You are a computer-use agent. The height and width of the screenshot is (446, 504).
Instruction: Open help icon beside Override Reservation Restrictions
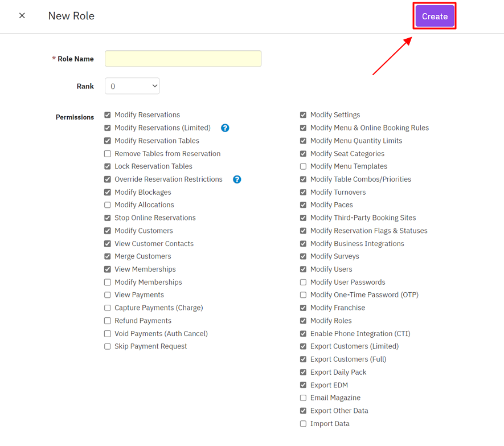(x=237, y=179)
